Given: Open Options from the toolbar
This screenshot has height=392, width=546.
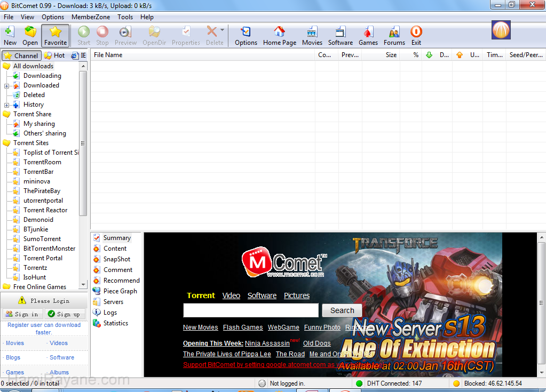Looking at the screenshot, I should [x=246, y=36].
